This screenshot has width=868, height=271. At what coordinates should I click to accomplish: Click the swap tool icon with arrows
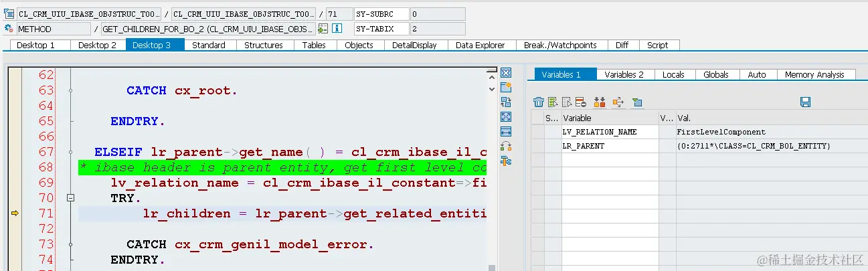pos(506,146)
